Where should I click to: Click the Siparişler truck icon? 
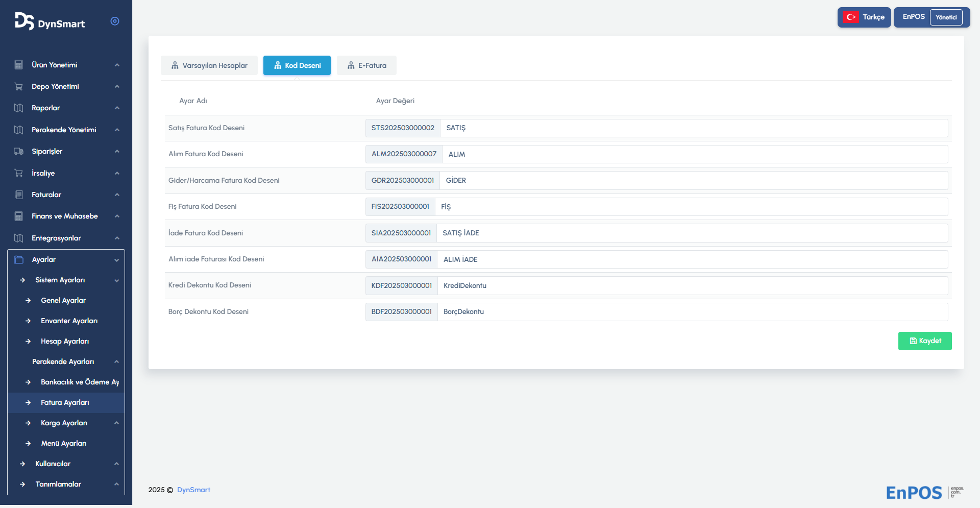click(19, 152)
